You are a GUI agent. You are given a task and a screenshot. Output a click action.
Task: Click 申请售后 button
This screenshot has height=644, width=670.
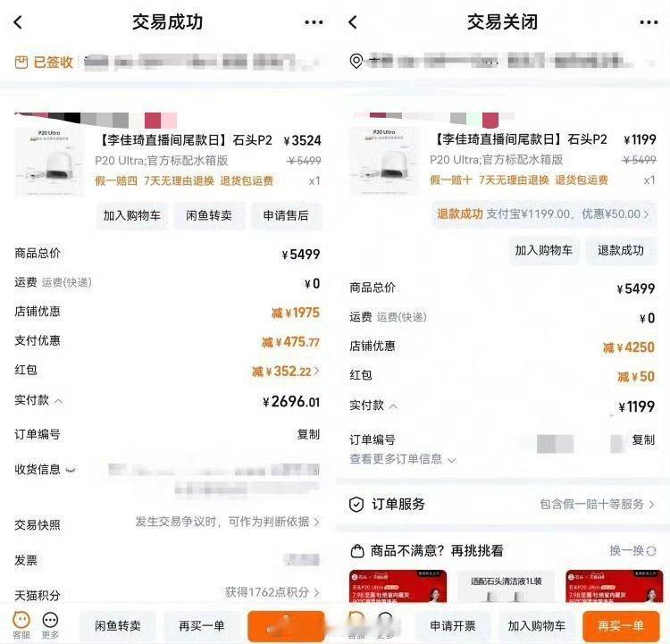tap(286, 215)
